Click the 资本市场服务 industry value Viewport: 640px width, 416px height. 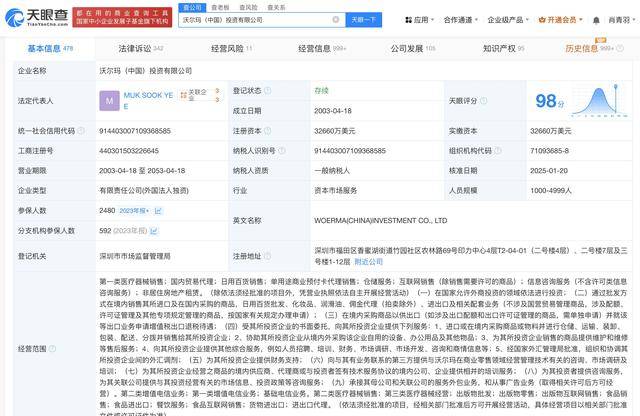pyautogui.click(x=336, y=191)
